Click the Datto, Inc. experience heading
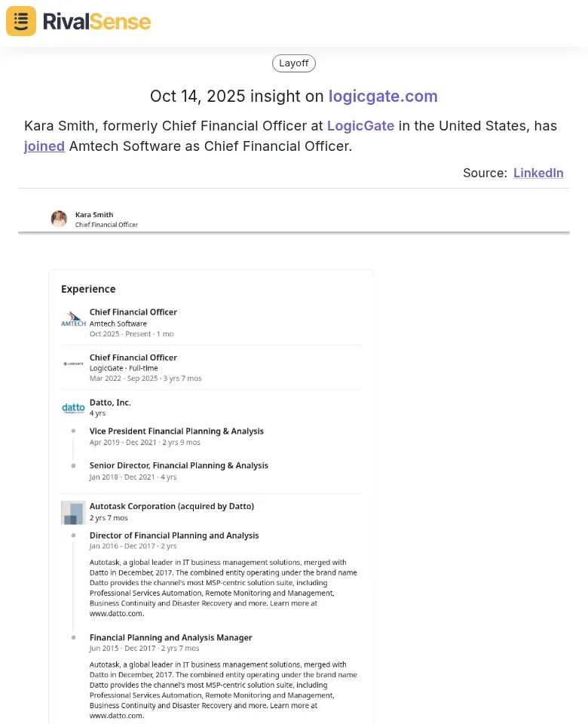588x724 pixels. pyautogui.click(x=110, y=403)
